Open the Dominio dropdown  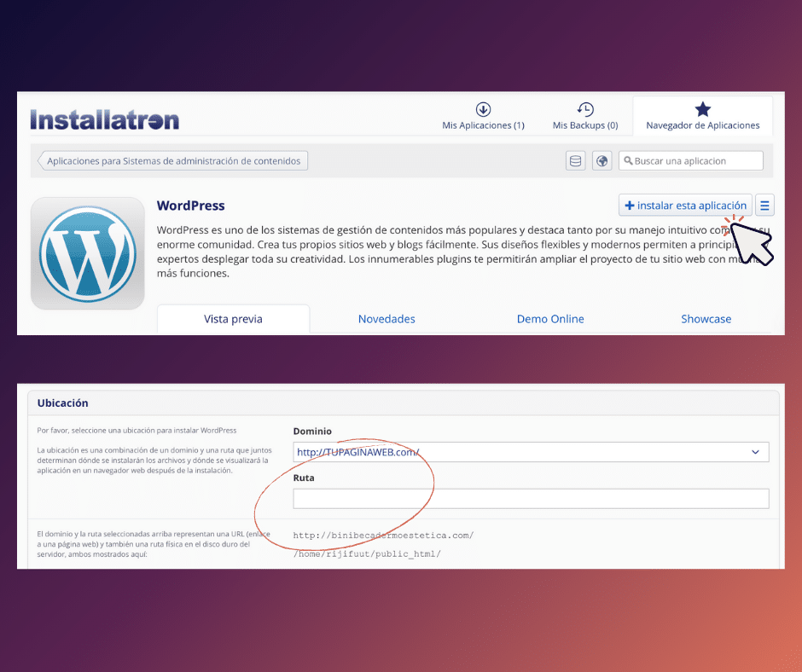click(x=531, y=452)
